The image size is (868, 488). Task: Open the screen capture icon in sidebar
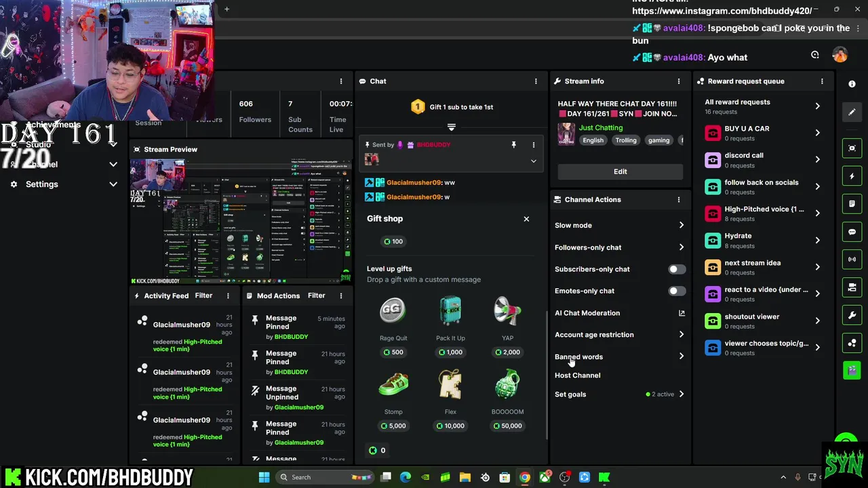[852, 148]
